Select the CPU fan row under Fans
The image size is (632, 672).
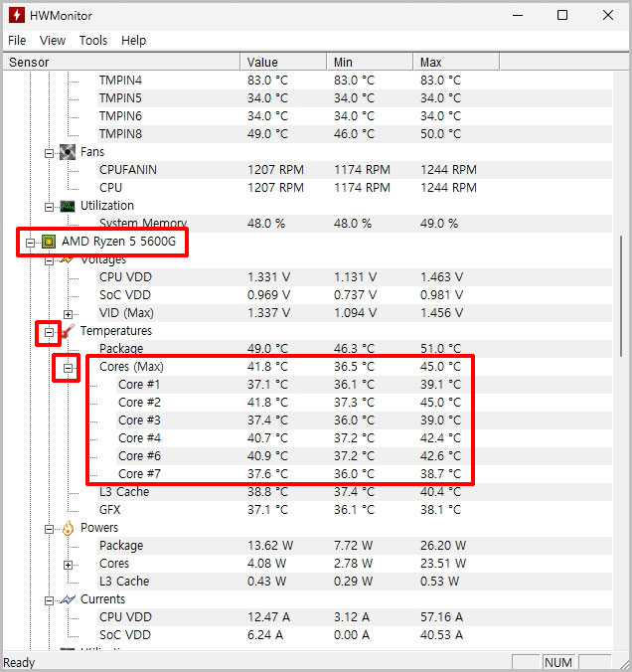(x=355, y=188)
